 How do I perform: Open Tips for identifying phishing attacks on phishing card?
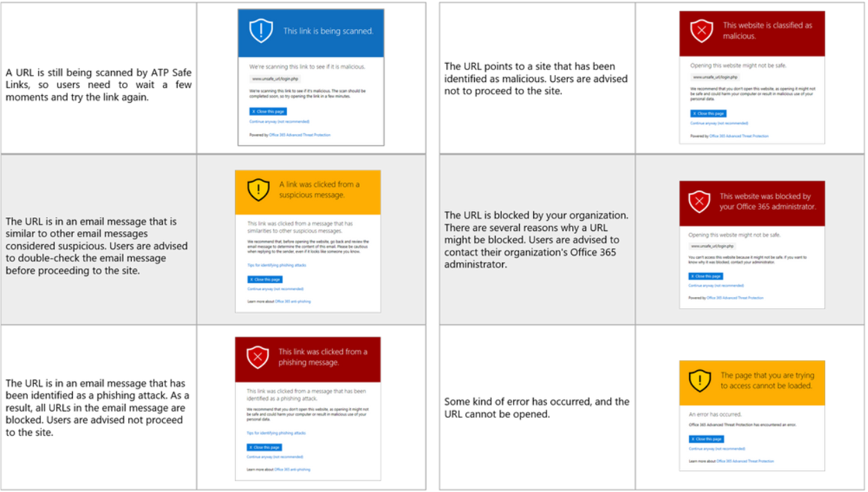click(276, 433)
